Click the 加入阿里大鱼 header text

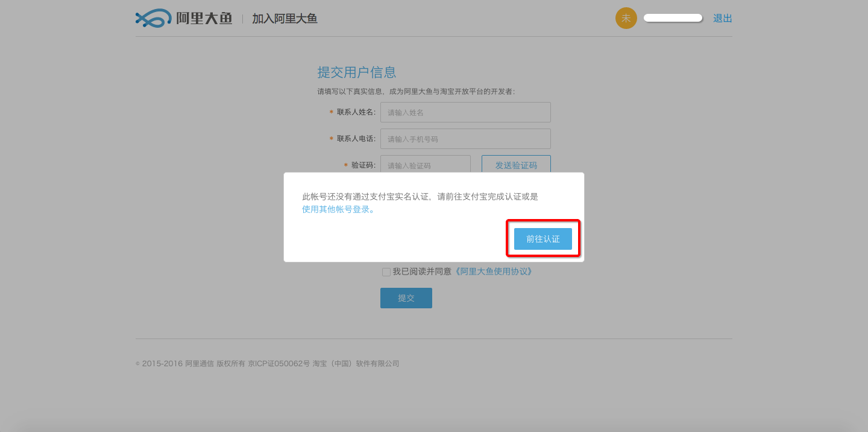[285, 19]
